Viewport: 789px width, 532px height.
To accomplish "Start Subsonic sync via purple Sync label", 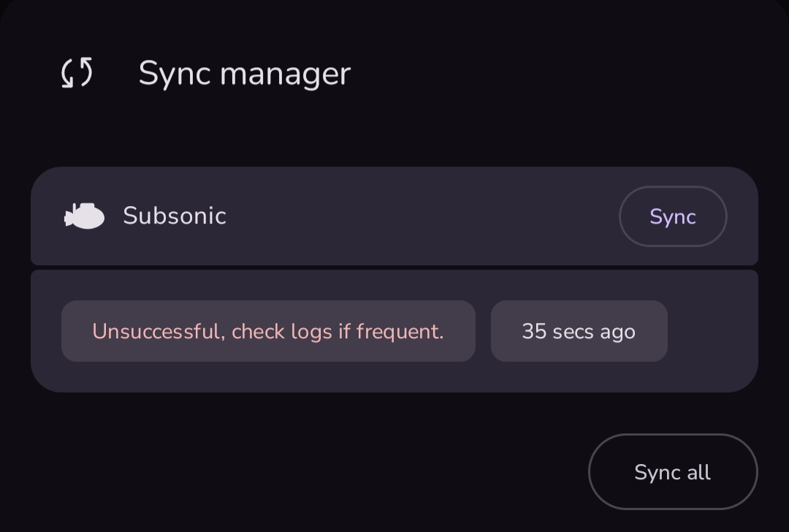I will click(672, 216).
